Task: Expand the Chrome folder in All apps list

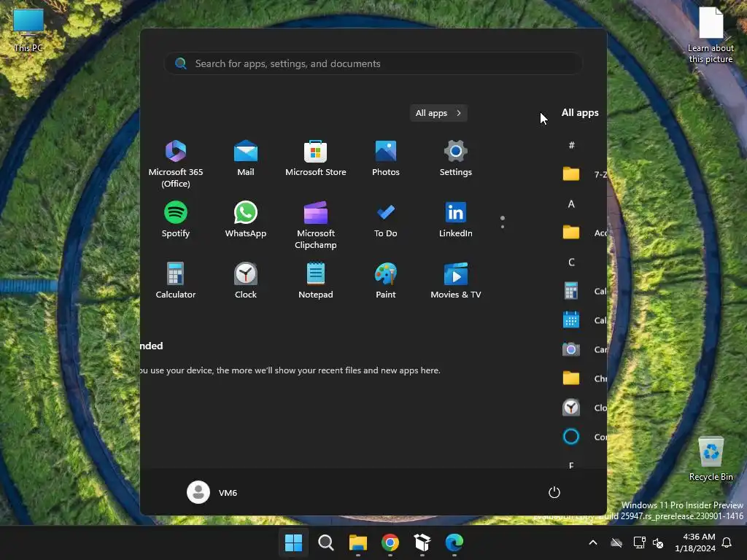Action: tap(584, 378)
